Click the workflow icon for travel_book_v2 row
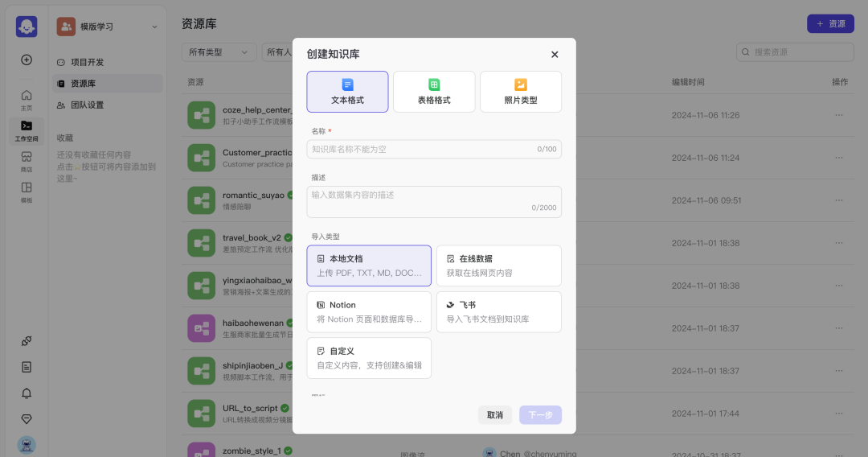 point(202,243)
